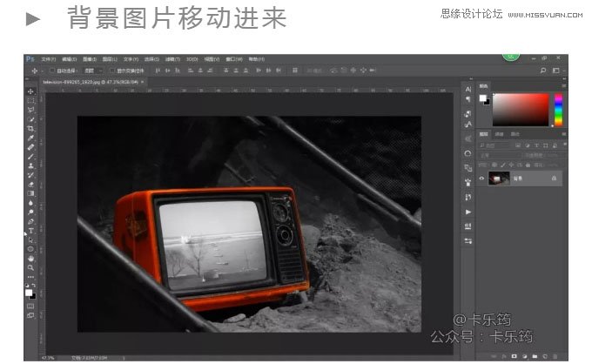Open the Color panel flyout menu
592x364 pixels.
(563, 86)
